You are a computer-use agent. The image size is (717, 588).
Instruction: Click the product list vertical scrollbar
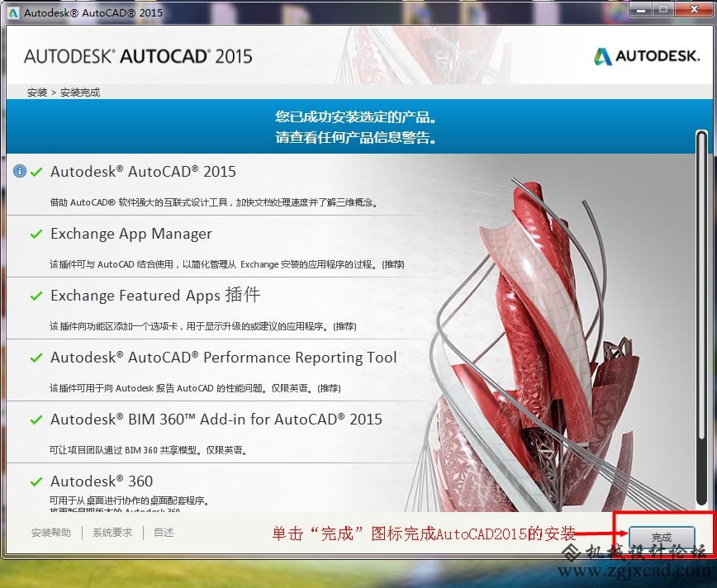[701, 318]
